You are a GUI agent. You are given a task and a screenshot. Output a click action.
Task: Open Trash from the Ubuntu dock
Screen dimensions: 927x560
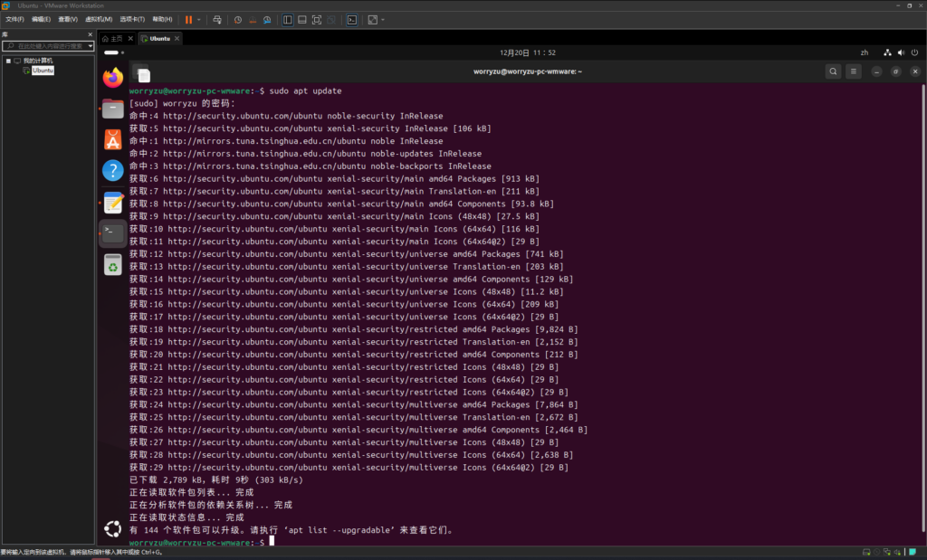point(112,264)
